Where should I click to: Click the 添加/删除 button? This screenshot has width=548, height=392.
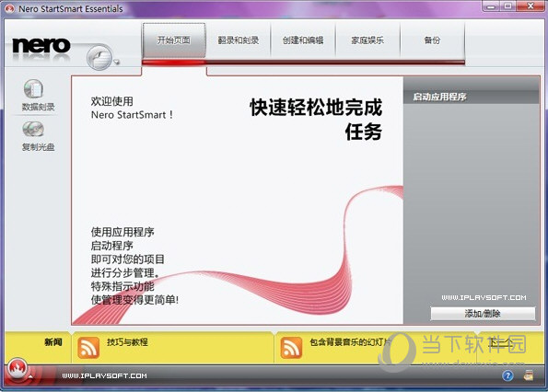coord(483,314)
